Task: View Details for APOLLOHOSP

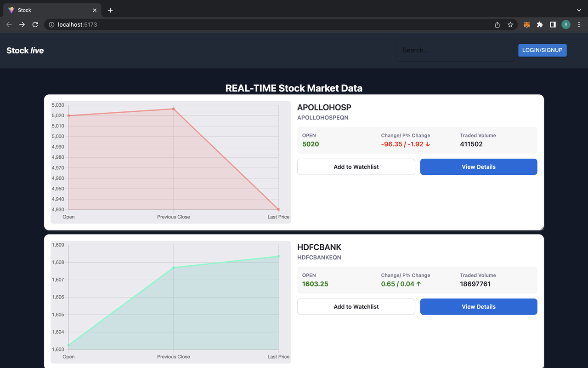Action: (479, 167)
